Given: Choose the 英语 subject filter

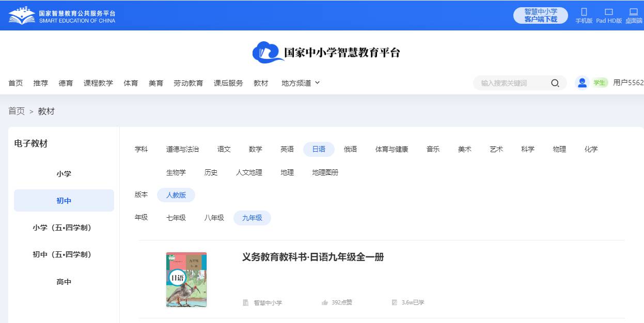Looking at the screenshot, I should (x=287, y=149).
